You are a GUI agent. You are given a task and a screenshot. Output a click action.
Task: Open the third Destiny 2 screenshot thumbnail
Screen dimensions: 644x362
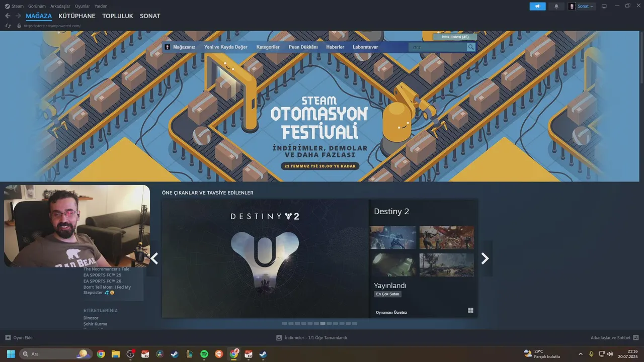point(393,264)
